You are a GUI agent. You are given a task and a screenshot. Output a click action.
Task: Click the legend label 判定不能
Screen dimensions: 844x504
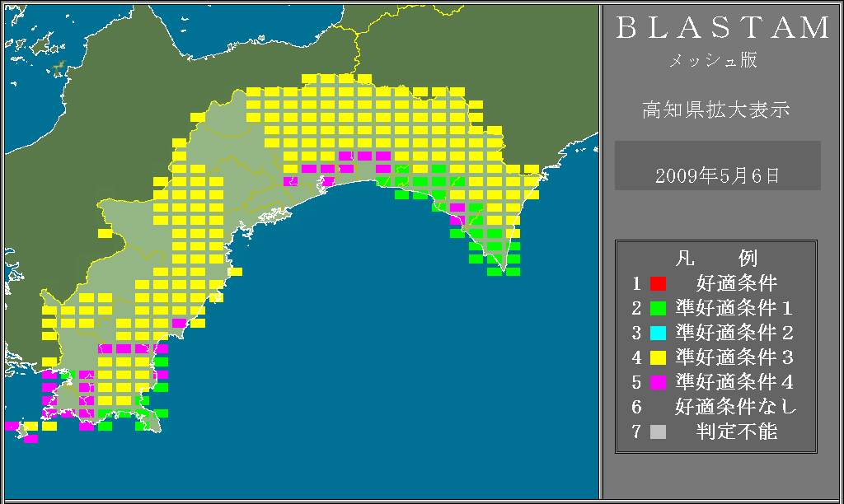737,432
